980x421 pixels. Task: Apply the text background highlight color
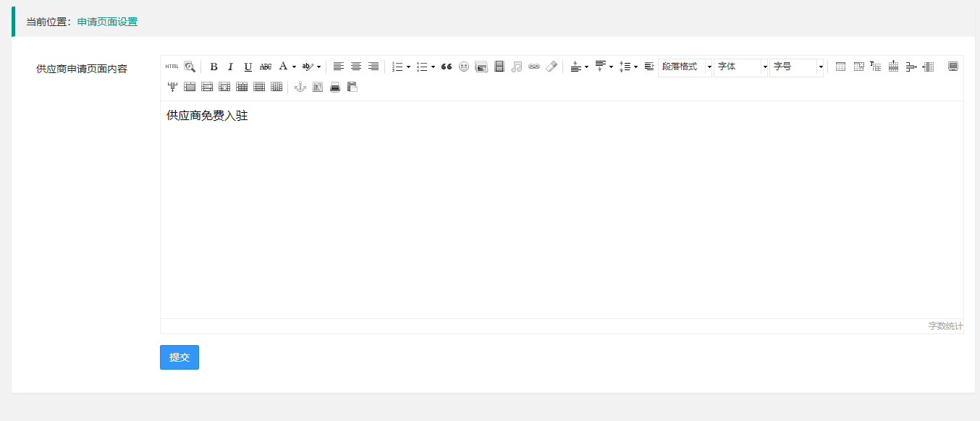307,67
